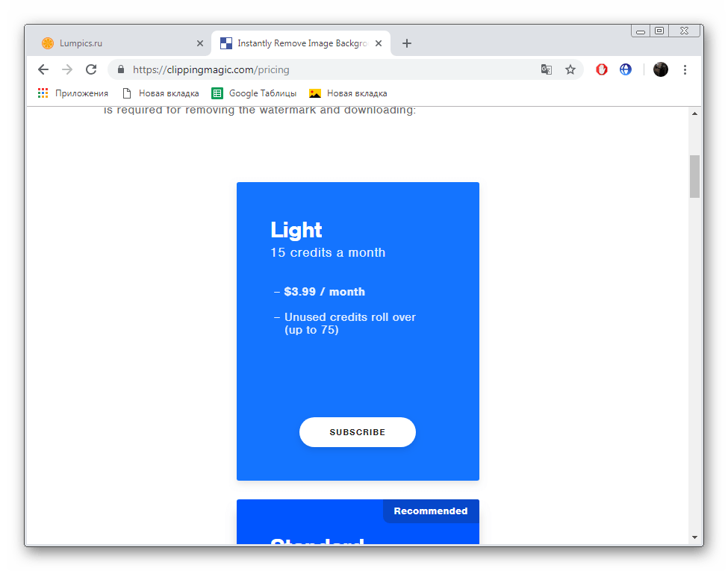This screenshot has width=728, height=571.
Task: Open the Google Translate page icon
Action: pyautogui.click(x=546, y=69)
